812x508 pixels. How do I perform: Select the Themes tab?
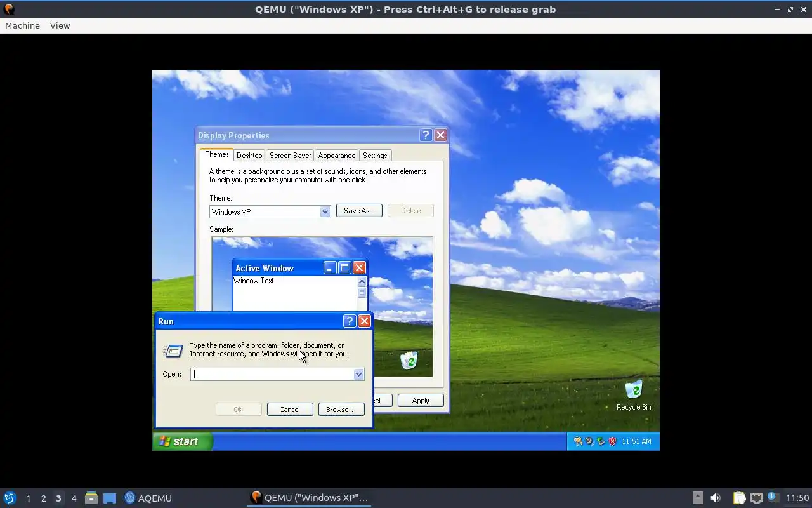point(217,154)
